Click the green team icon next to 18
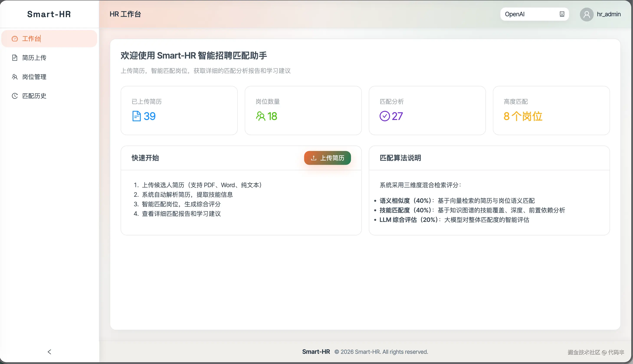This screenshot has height=364, width=633. point(261,116)
